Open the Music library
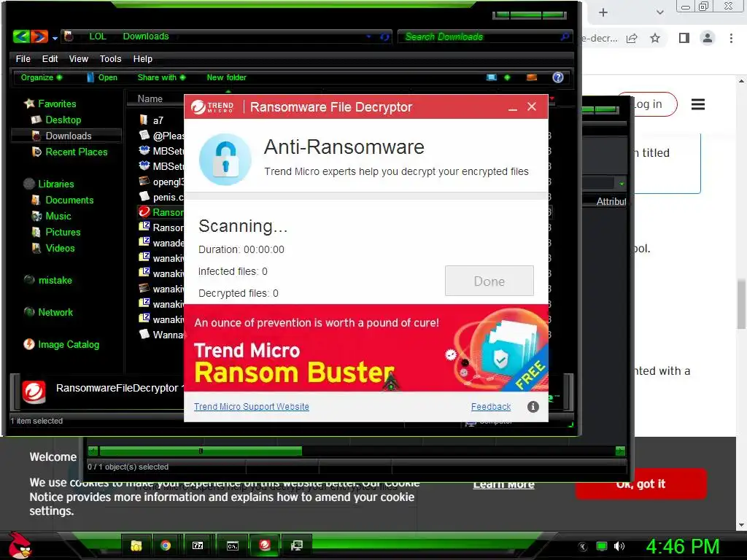Viewport: 747px width, 560px height. pyautogui.click(x=58, y=216)
